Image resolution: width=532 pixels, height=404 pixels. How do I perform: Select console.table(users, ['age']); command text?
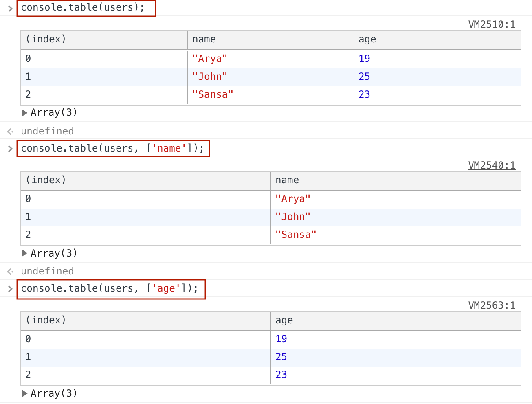click(x=110, y=289)
